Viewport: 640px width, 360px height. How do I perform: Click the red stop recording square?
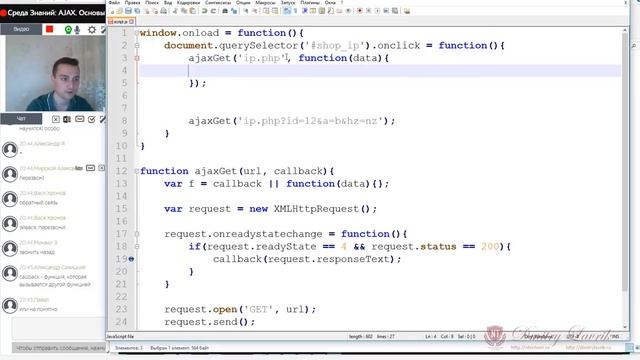(x=50, y=29)
